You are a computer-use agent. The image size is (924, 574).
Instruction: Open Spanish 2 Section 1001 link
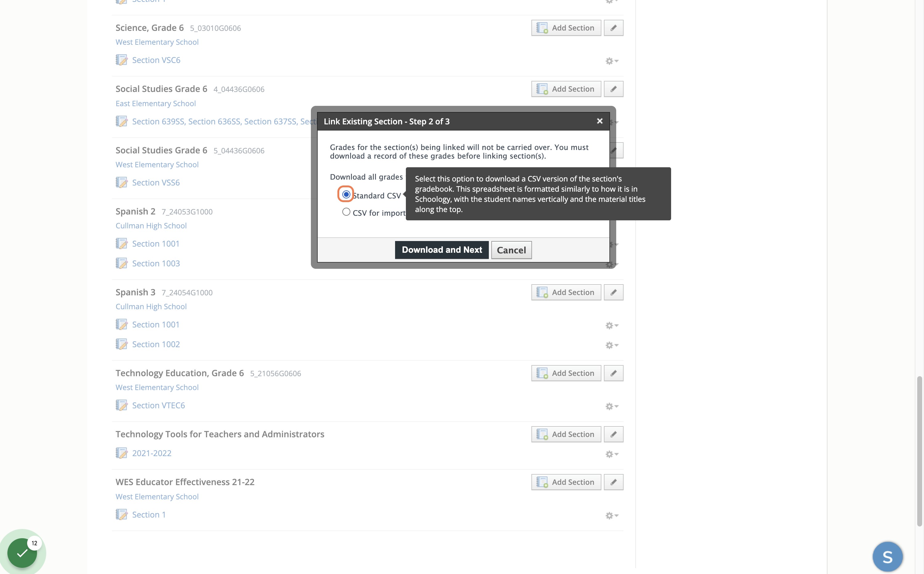point(155,244)
